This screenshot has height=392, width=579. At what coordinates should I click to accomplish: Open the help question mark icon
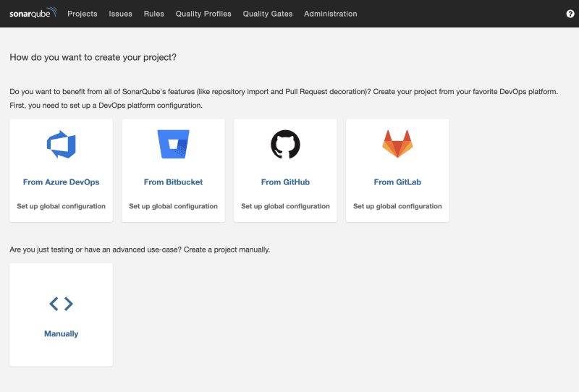(570, 14)
